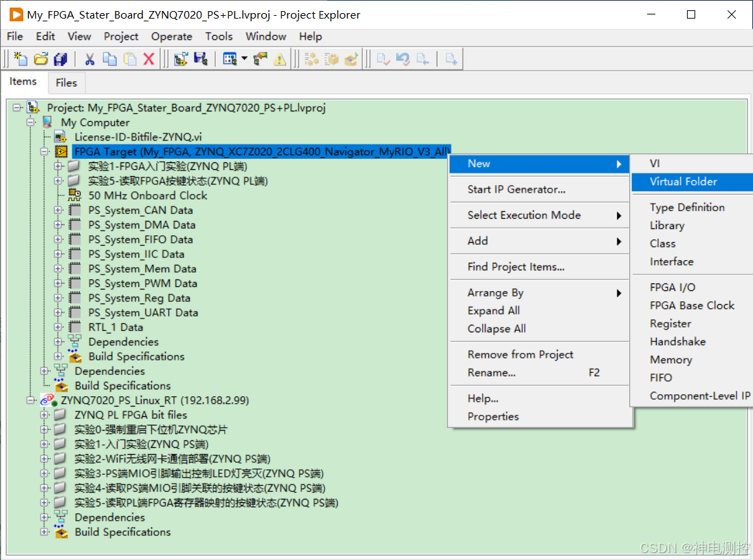Open the View menu
This screenshot has height=560, width=753.
[x=79, y=36]
